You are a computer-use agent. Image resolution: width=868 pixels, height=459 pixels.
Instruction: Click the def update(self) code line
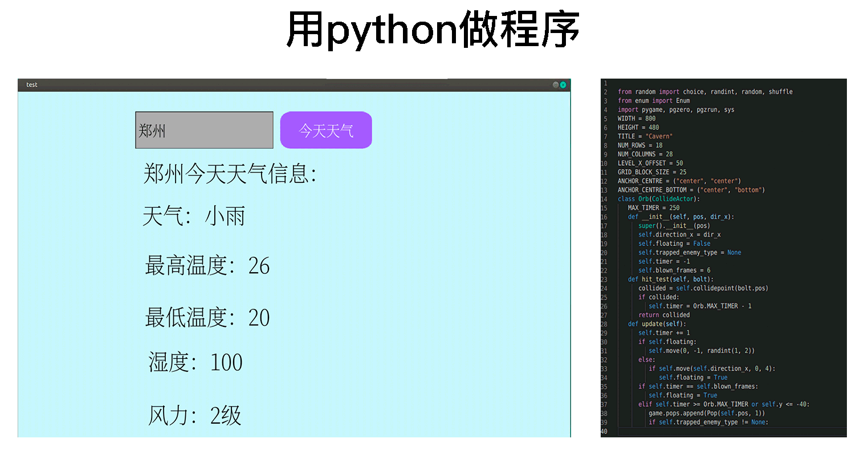click(x=657, y=324)
